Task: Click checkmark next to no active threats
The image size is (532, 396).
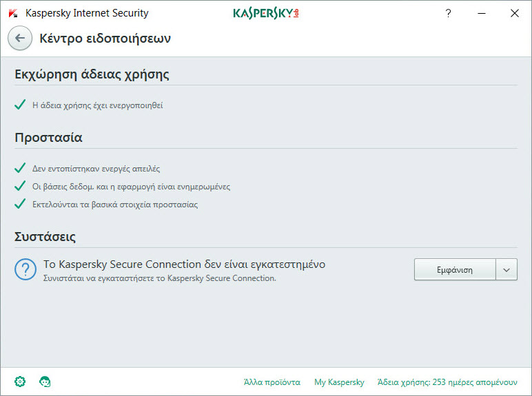Action: tap(20, 168)
